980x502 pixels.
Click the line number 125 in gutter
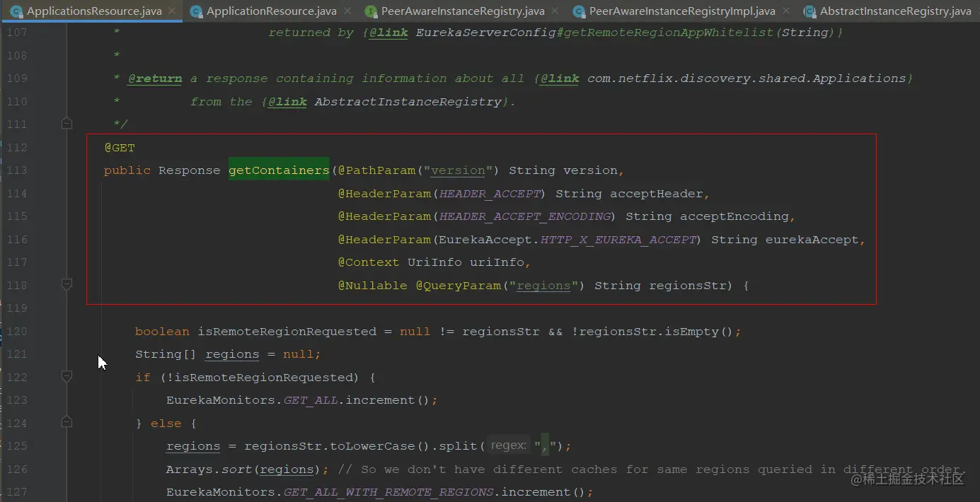tap(16, 445)
